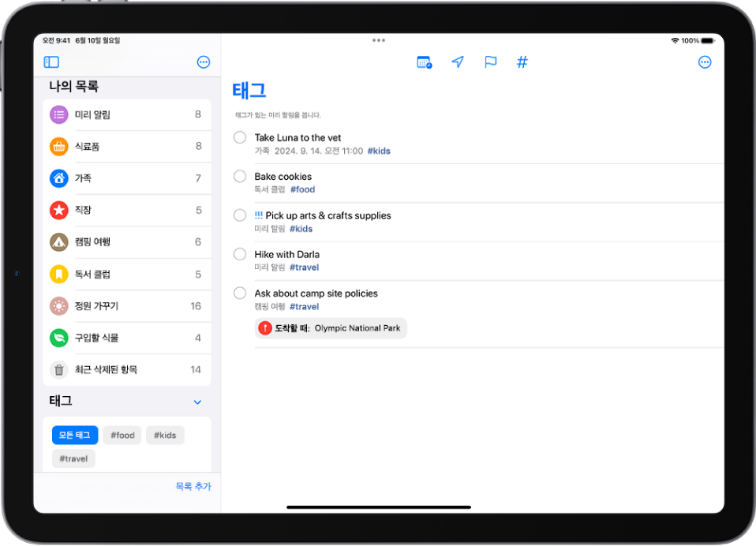Toggle the sidebar panel icon
This screenshot has width=756, height=546.
coord(51,62)
